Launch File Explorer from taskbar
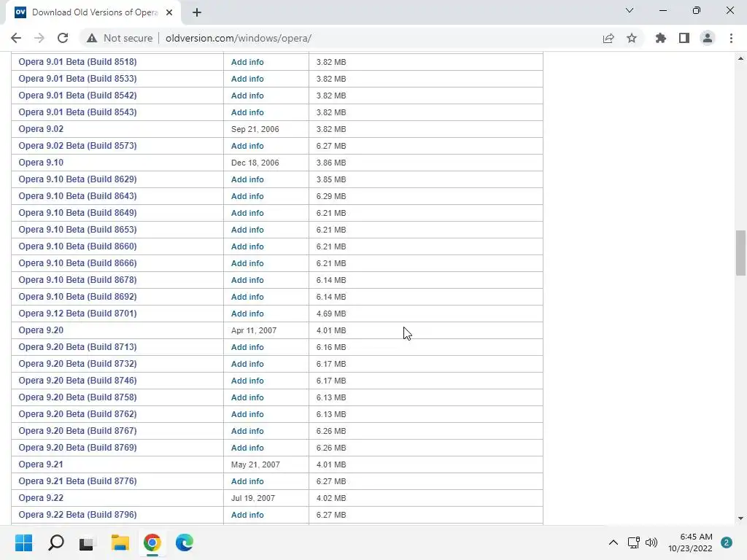Screen dimensions: 747x560 120,542
